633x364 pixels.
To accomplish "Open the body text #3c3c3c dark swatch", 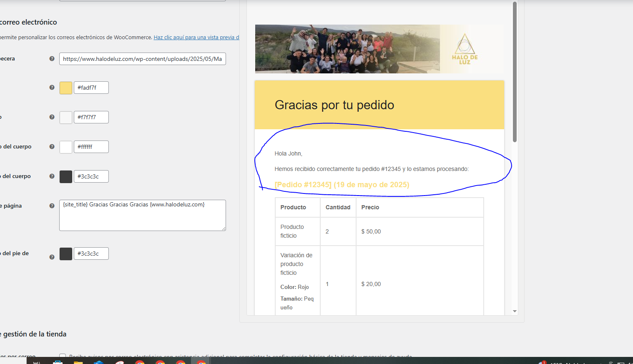I will coord(66,176).
